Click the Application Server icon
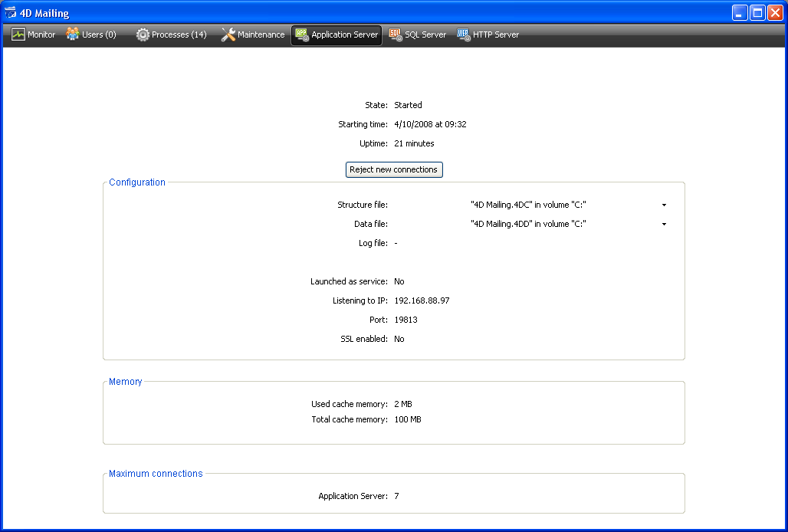 click(x=301, y=34)
